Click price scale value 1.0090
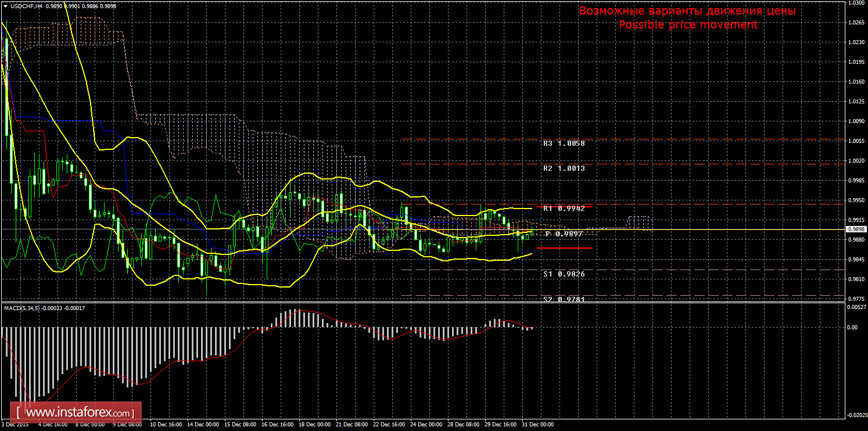 856,121
